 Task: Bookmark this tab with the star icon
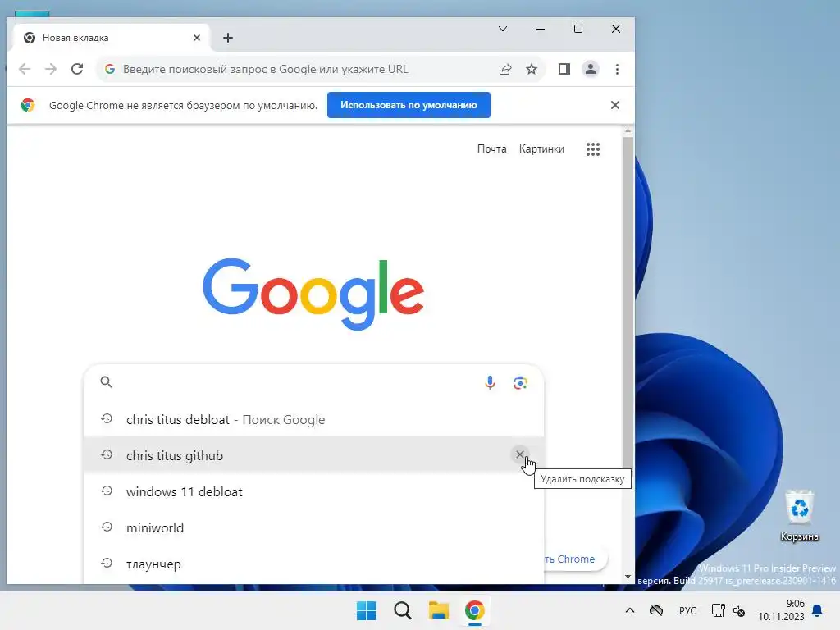coord(532,69)
